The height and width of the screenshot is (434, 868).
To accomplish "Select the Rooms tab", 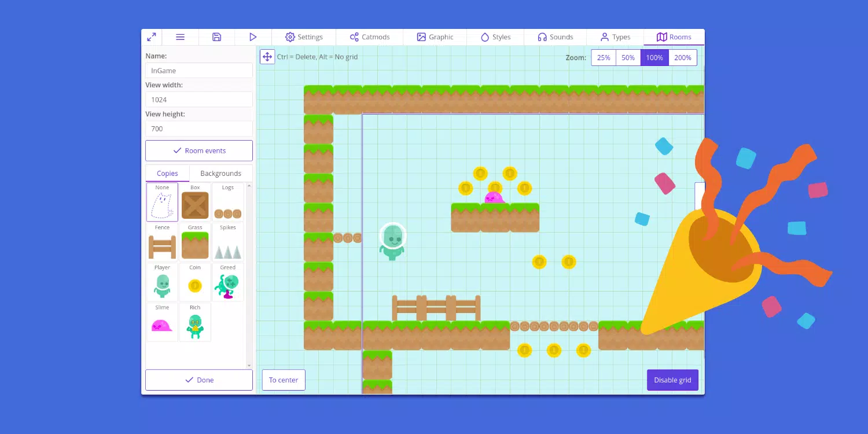I will click(x=674, y=37).
